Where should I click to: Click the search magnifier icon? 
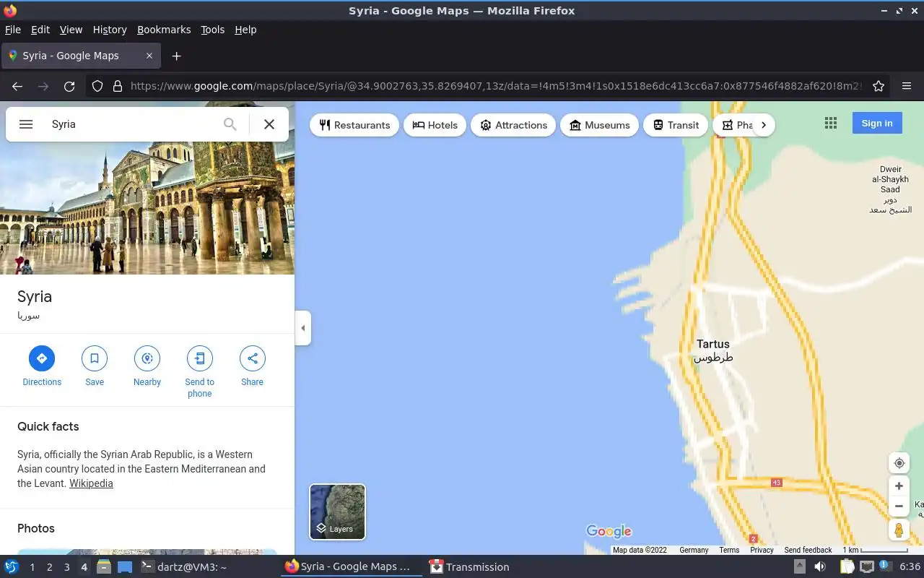[x=230, y=124]
